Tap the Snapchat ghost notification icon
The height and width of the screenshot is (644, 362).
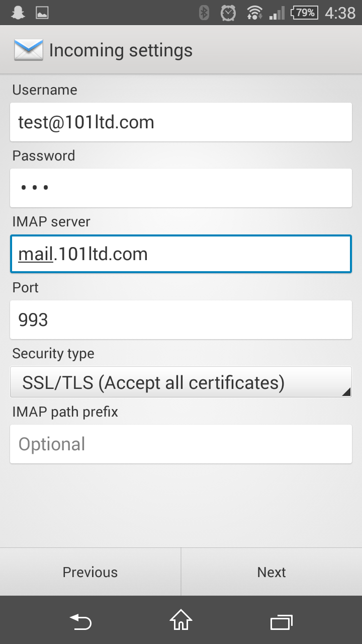click(x=18, y=13)
